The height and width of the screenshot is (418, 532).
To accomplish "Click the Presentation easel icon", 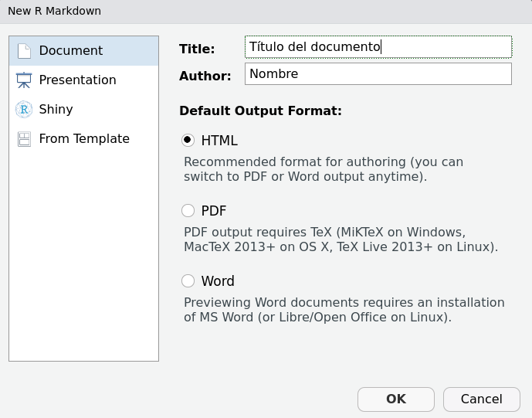I will [x=24, y=80].
